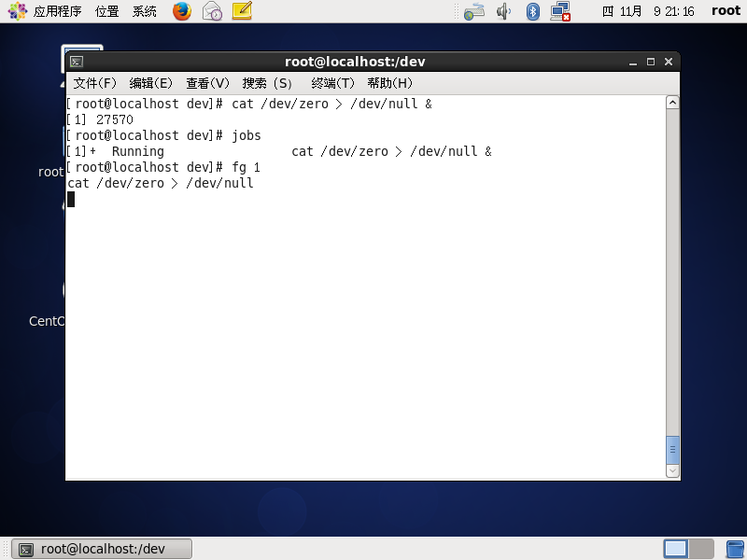Open the notes launcher icon

(242, 11)
